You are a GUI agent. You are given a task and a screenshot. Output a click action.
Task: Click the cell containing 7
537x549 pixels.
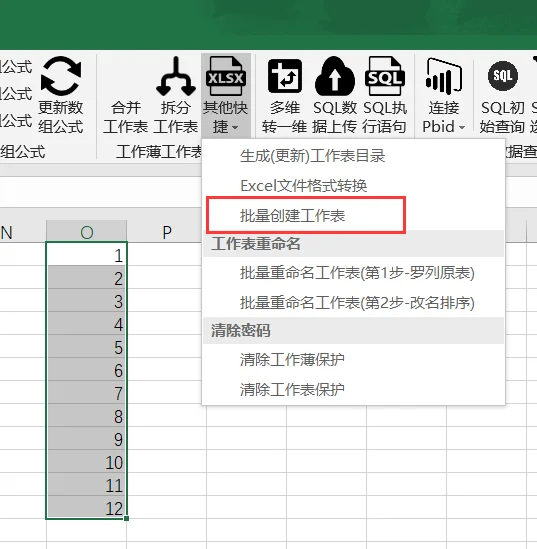pos(86,392)
